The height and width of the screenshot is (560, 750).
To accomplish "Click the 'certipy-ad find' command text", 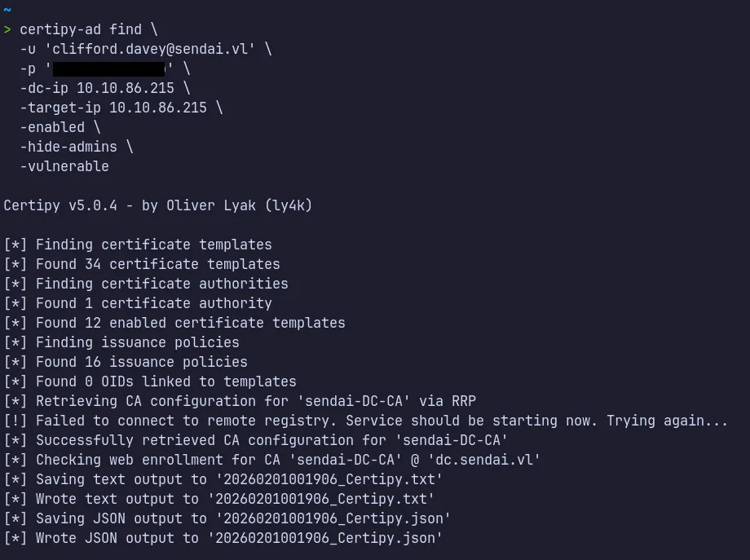I will (x=81, y=29).
